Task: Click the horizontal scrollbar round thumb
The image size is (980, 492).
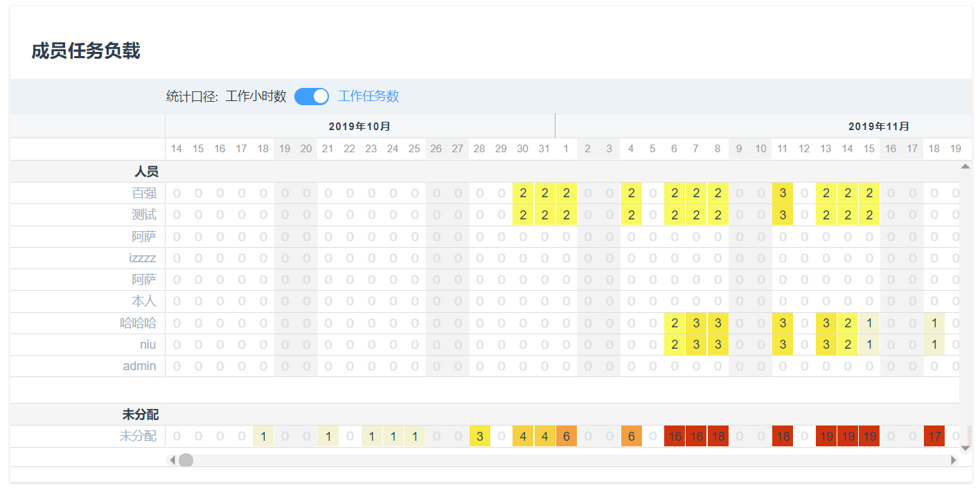Action: (x=186, y=460)
